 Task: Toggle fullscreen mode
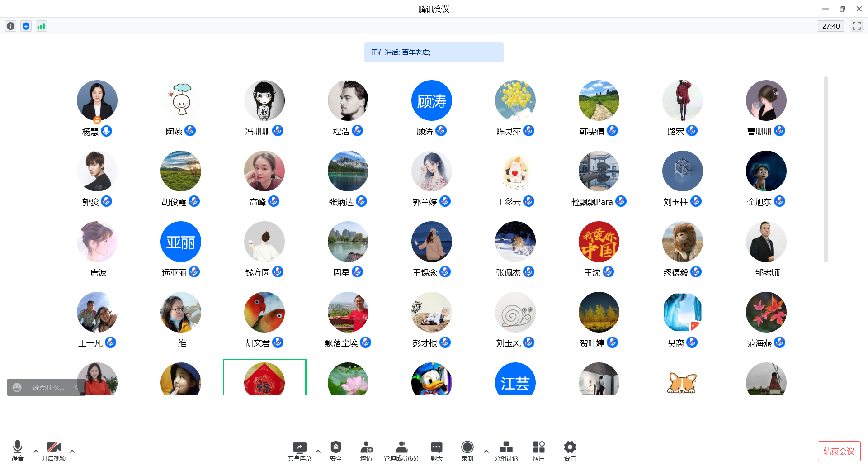click(x=856, y=26)
